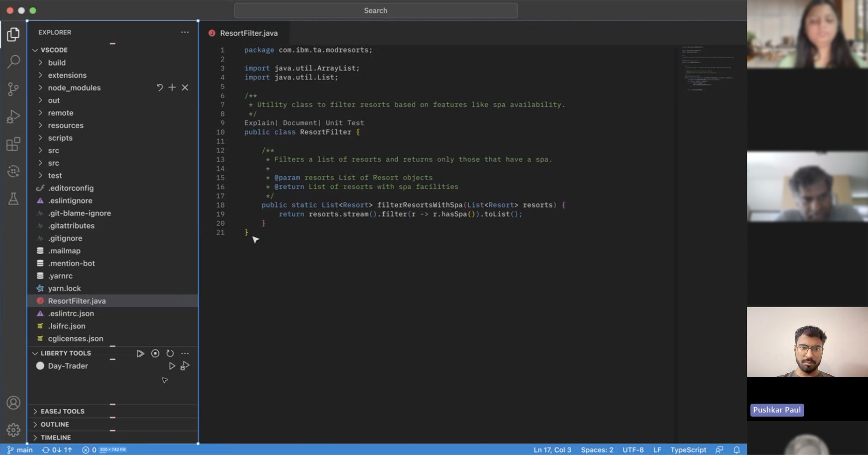Click the notifications bell in status bar
868x455 pixels.
737,450
